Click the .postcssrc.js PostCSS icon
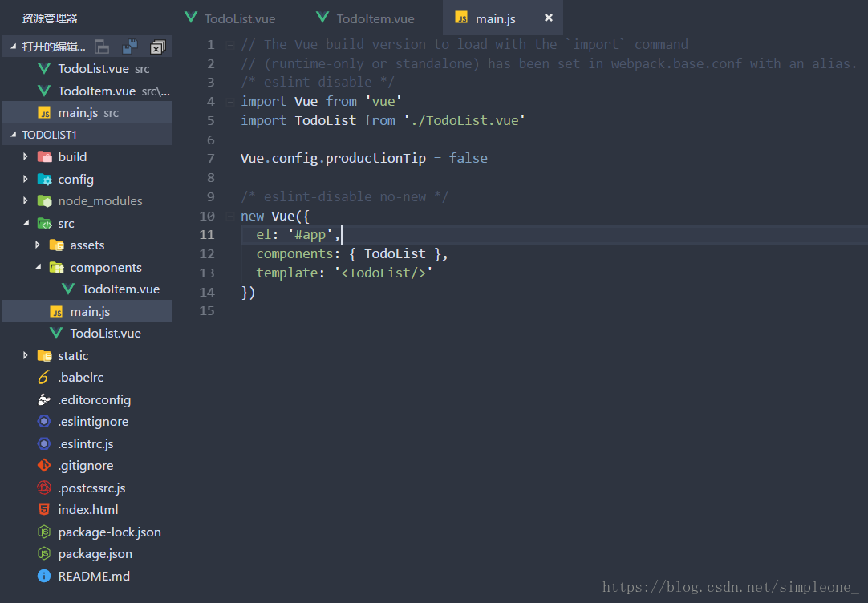868x603 pixels. (44, 488)
